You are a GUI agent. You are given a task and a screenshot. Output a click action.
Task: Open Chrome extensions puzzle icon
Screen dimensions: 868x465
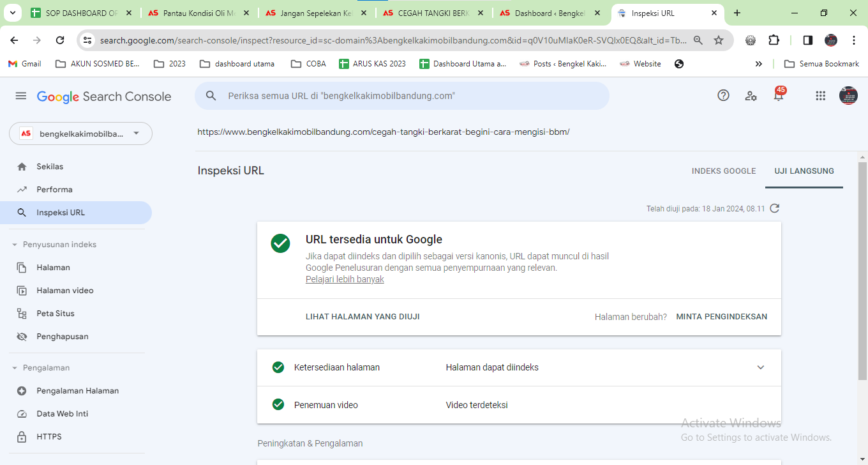click(x=774, y=40)
